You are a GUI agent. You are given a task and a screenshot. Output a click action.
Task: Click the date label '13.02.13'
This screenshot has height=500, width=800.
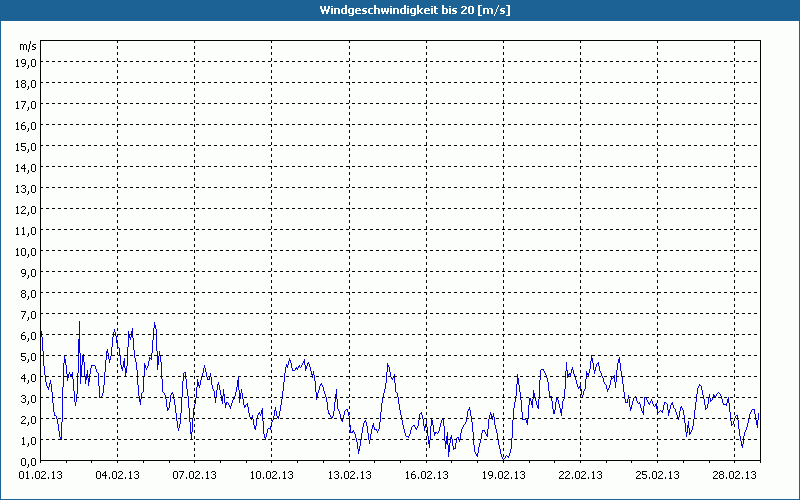click(x=349, y=475)
